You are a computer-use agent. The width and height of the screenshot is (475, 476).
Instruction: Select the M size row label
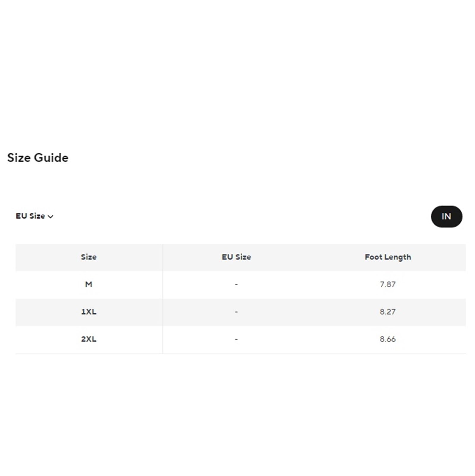click(89, 284)
